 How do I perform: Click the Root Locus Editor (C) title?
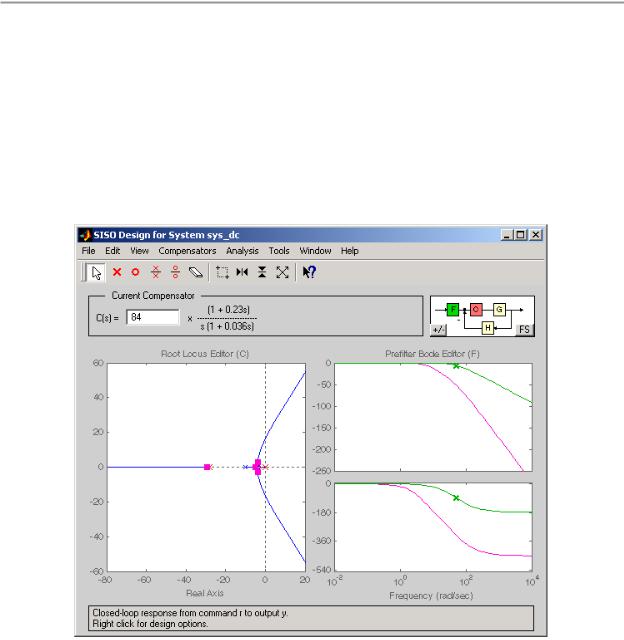pyautogui.click(x=205, y=354)
